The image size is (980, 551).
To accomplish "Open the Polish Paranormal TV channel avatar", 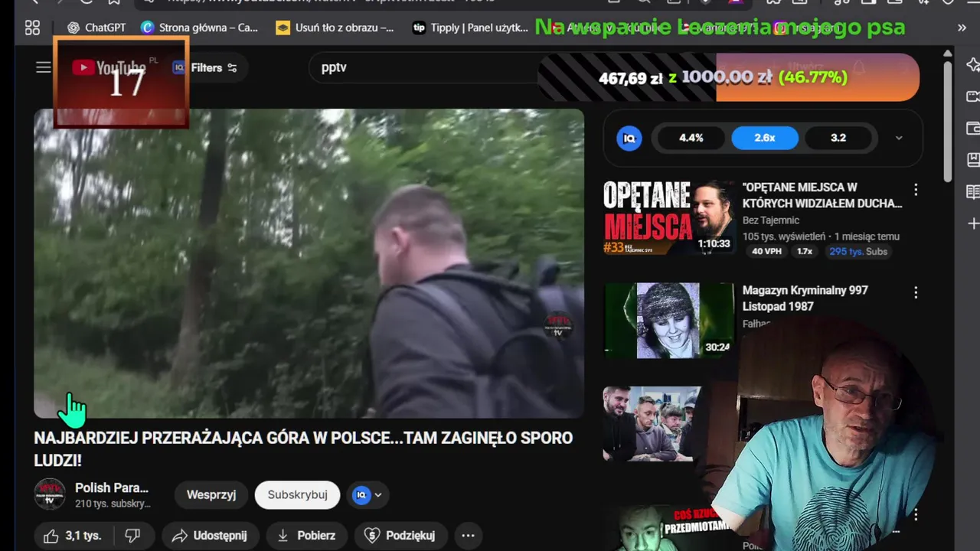I will [50, 494].
